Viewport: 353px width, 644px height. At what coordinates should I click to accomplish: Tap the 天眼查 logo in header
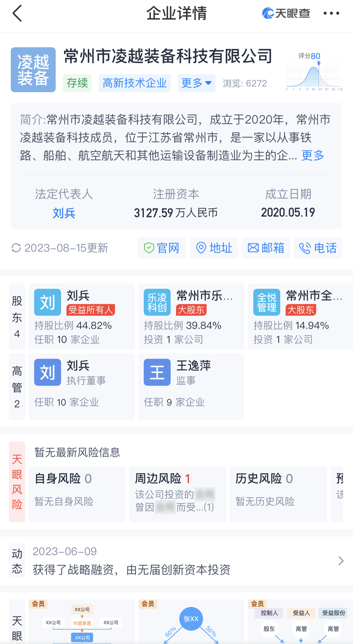click(286, 13)
